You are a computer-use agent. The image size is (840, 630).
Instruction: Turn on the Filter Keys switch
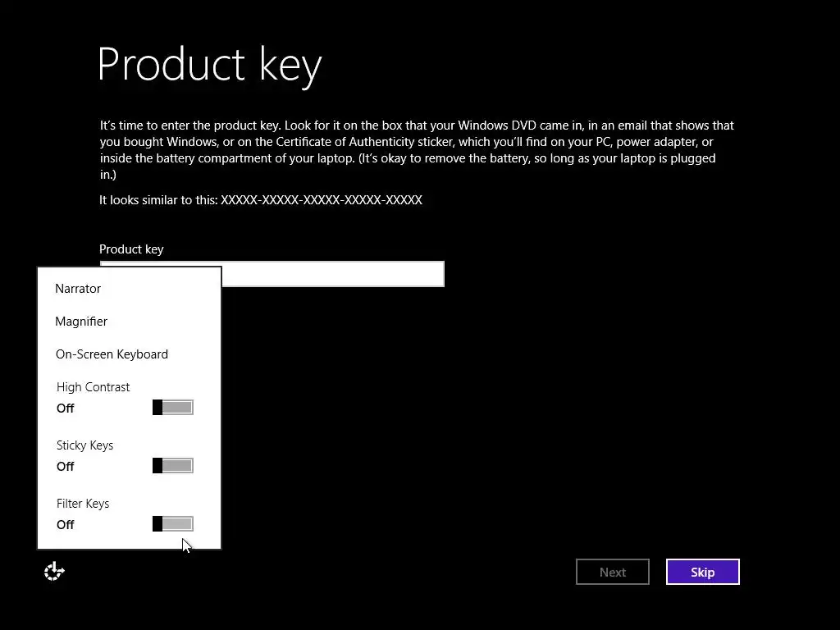click(x=173, y=524)
